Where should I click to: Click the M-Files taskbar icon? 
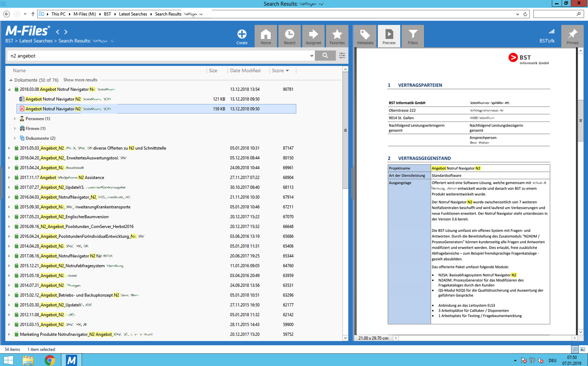coord(71,360)
